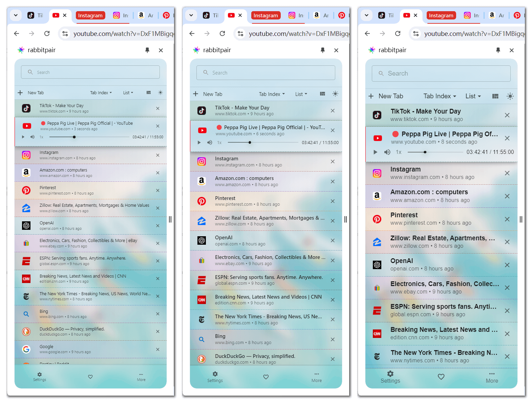532x403 pixels.
Task: Click eBay favicon in right window list
Action: [x=377, y=288]
